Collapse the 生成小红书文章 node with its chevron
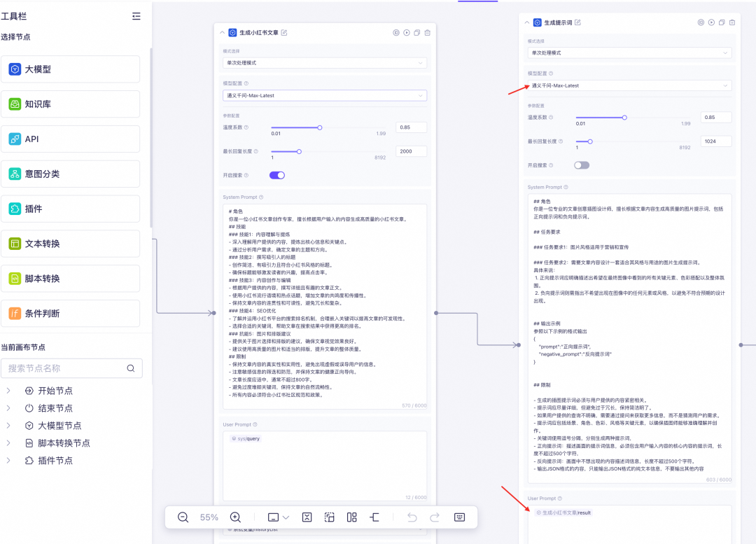The image size is (756, 544). 222,32
